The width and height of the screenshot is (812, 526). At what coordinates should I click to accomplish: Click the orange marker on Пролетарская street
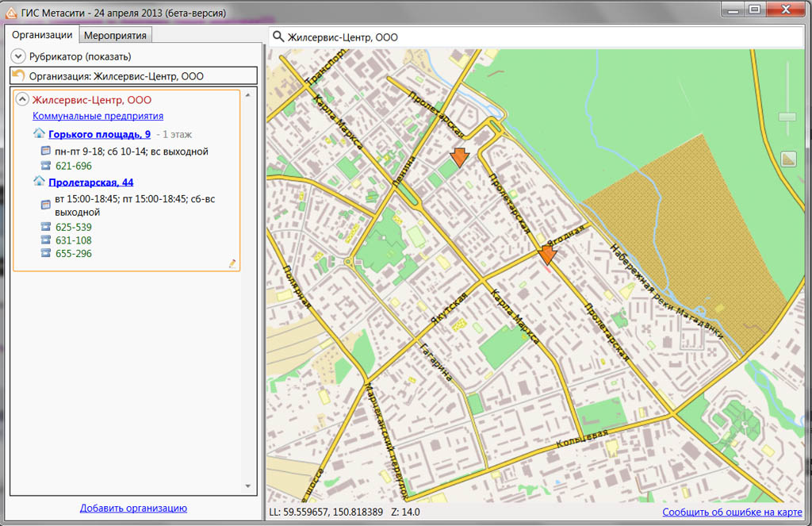546,254
